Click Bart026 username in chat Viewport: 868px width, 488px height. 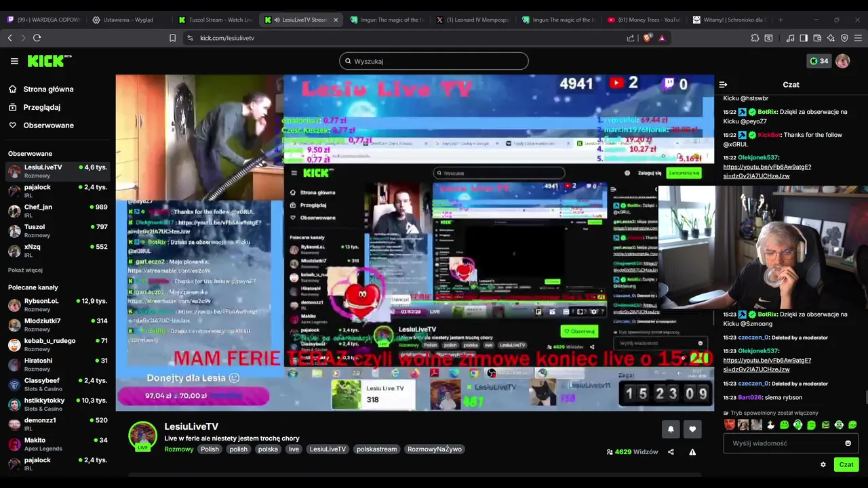click(751, 397)
